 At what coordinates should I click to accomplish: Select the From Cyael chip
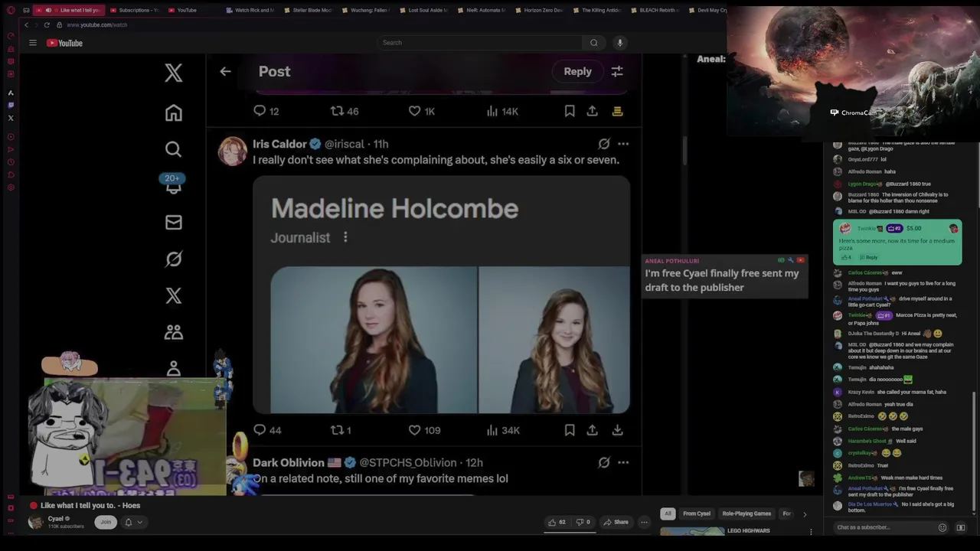click(x=697, y=514)
